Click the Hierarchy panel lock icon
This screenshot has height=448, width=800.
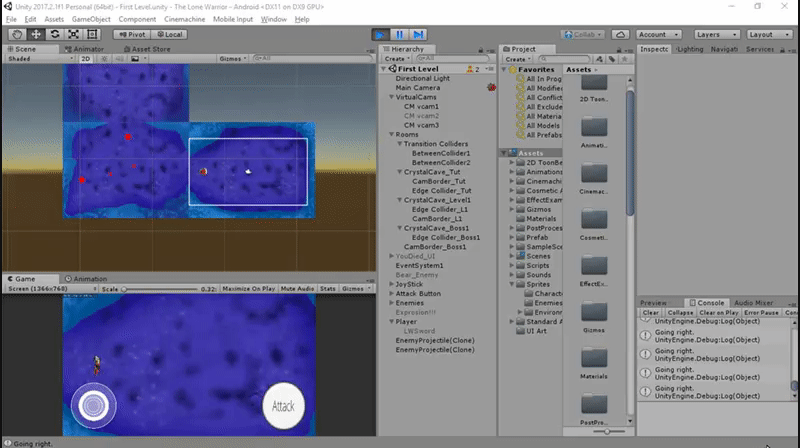click(x=481, y=50)
